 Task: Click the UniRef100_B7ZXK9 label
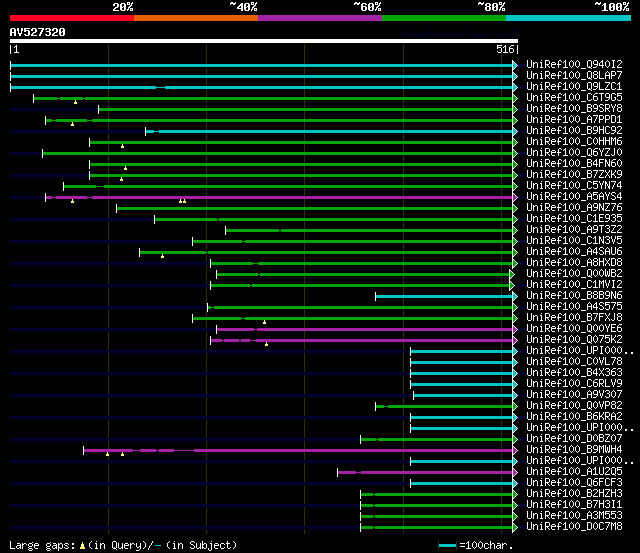tap(574, 175)
